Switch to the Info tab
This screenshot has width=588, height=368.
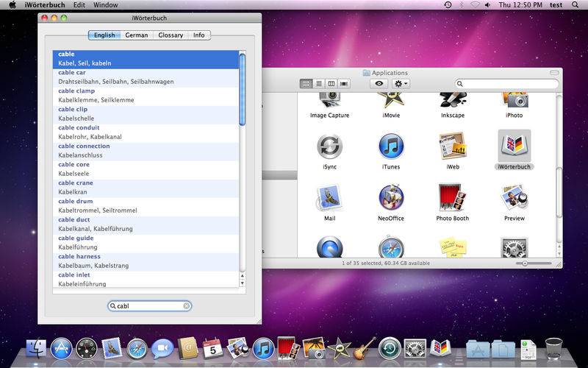[199, 35]
